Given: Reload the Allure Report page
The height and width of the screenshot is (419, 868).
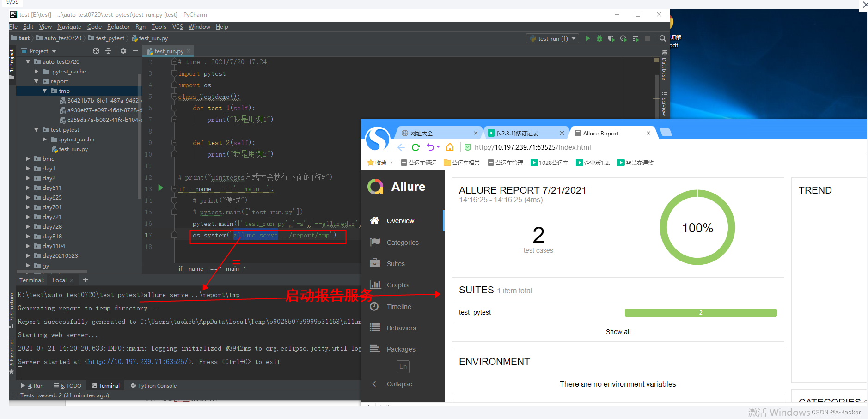Looking at the screenshot, I should [x=416, y=147].
